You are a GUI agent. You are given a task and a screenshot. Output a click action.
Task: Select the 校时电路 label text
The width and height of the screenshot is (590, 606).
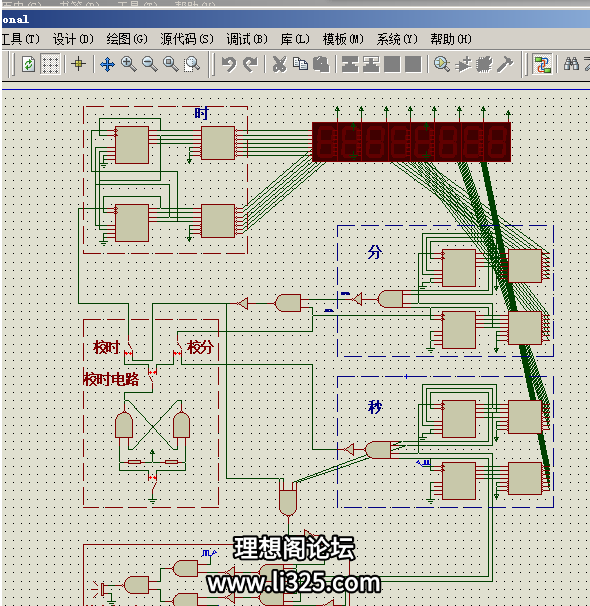pos(111,379)
